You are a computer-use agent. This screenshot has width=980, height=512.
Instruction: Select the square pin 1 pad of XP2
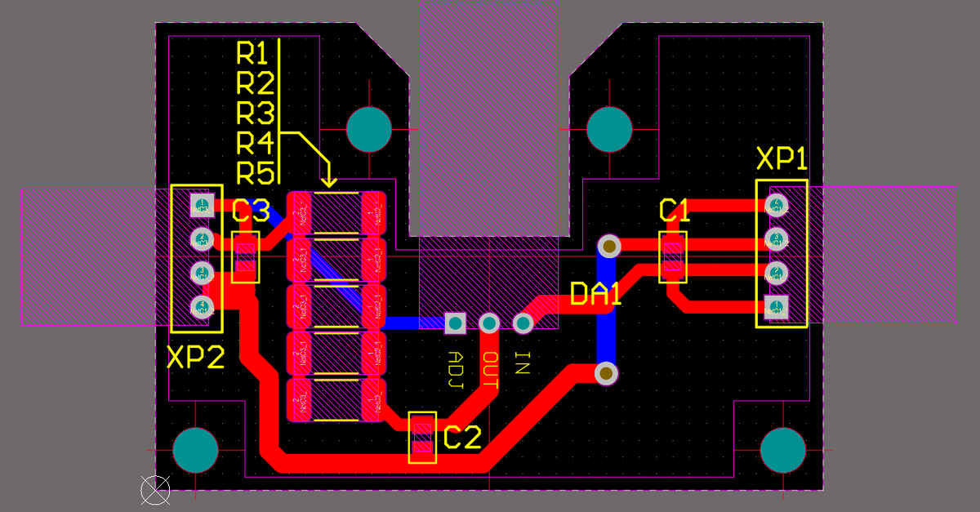[x=201, y=204]
